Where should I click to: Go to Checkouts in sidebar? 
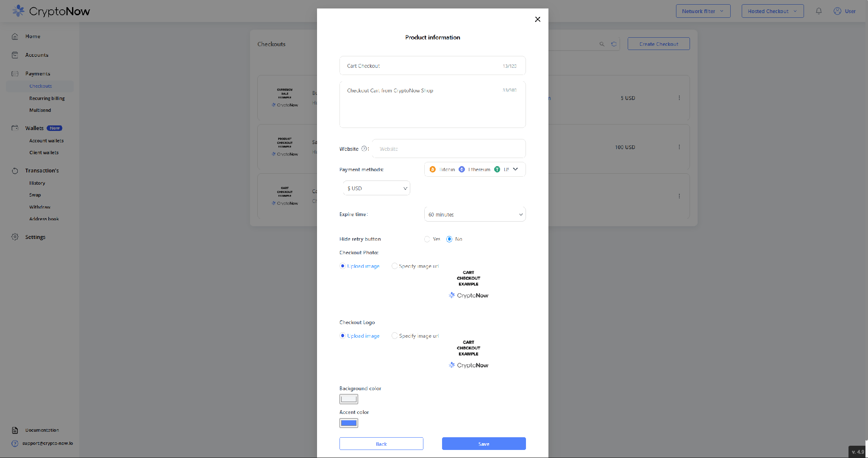point(40,86)
